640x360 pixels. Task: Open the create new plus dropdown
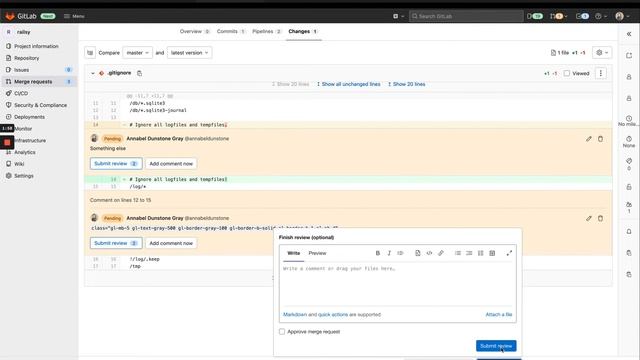[x=398, y=16]
